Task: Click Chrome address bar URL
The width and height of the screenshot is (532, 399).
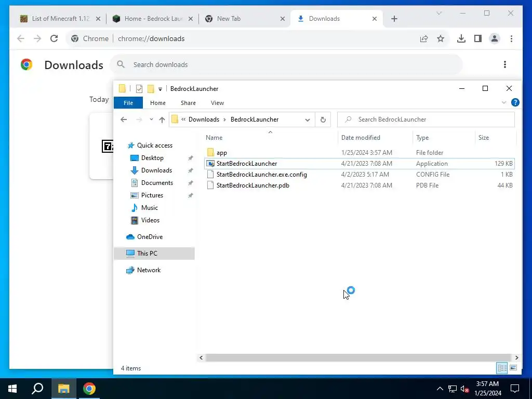Action: point(151,38)
